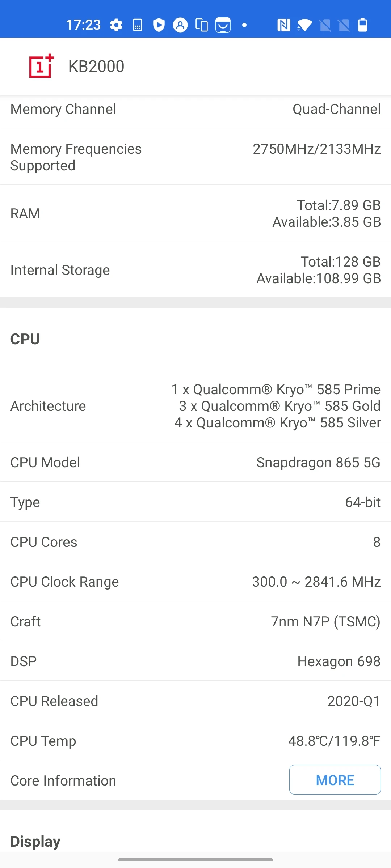Tap the CPU section header
Image resolution: width=391 pixels, height=868 pixels.
[x=25, y=339]
